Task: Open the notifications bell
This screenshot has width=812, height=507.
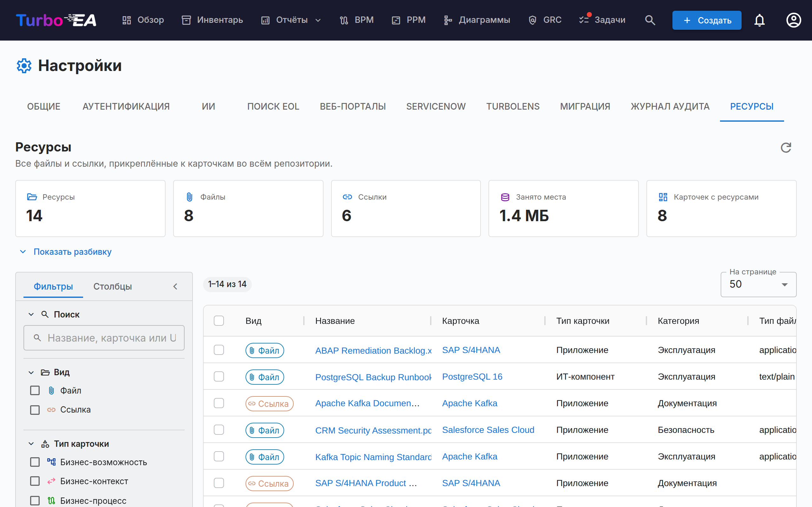Action: (x=760, y=20)
